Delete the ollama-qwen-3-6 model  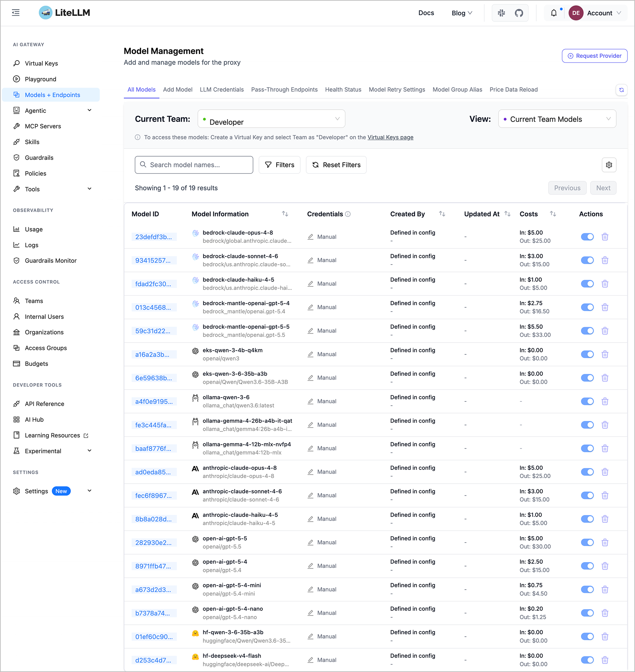(x=605, y=401)
